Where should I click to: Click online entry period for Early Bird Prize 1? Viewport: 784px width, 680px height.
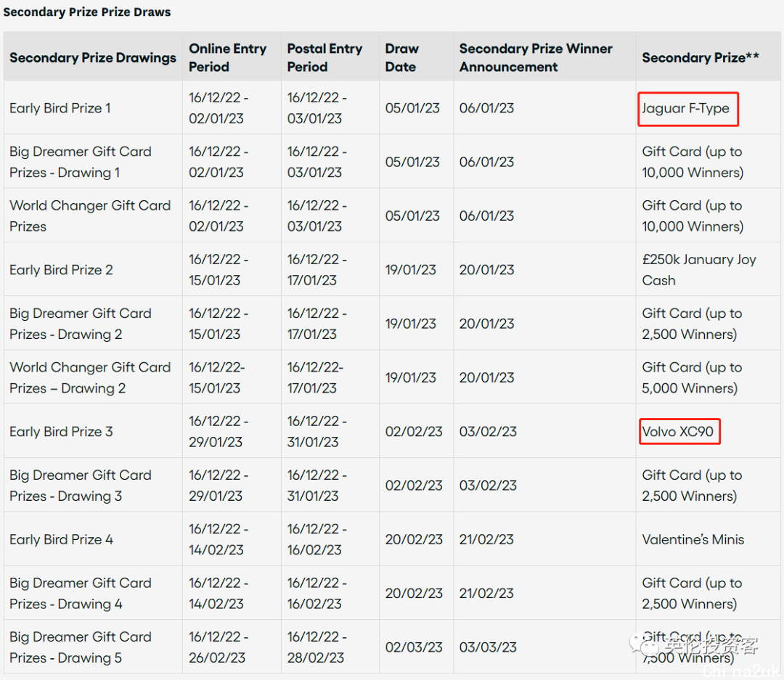pyautogui.click(x=219, y=108)
